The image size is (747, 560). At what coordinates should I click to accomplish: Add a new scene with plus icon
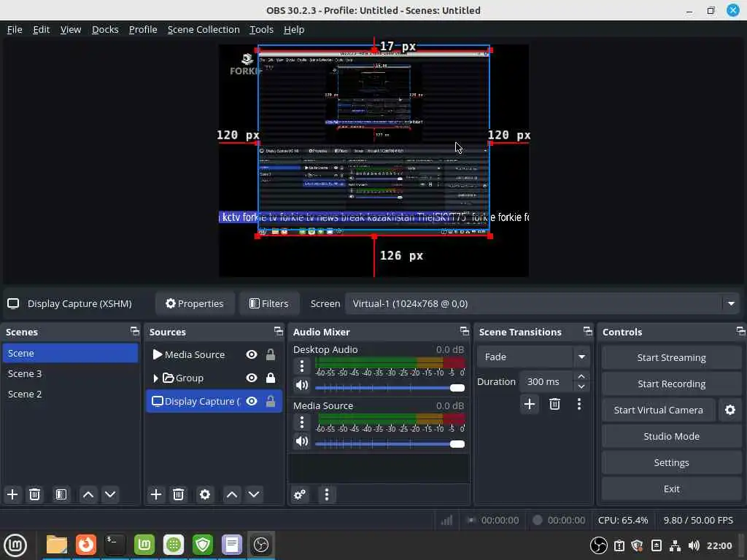(x=12, y=494)
